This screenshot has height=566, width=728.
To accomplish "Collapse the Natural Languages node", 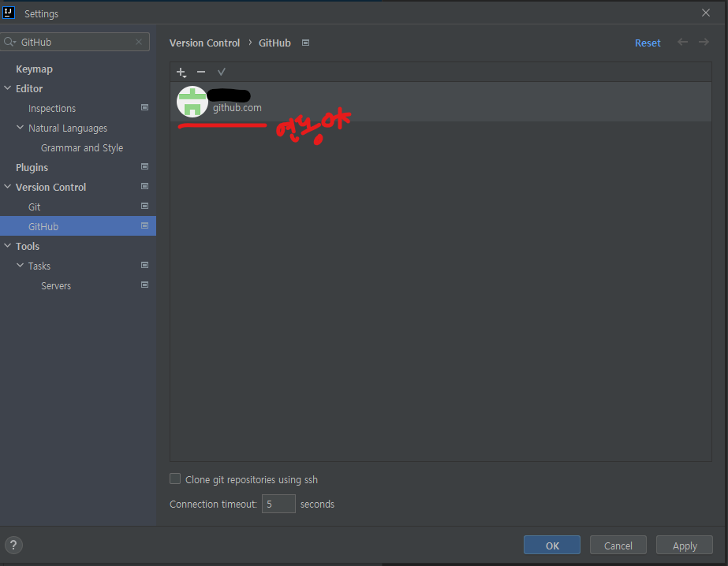I will click(20, 127).
